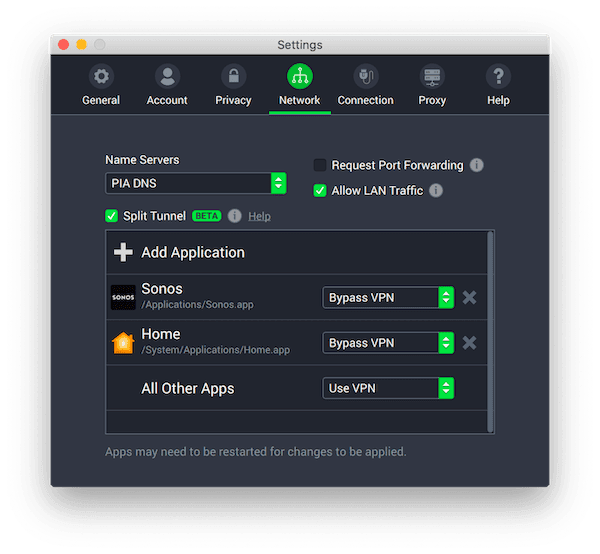Image resolution: width=600 pixels, height=554 pixels.
Task: Click the Split Tunnel label
Action: click(x=154, y=216)
